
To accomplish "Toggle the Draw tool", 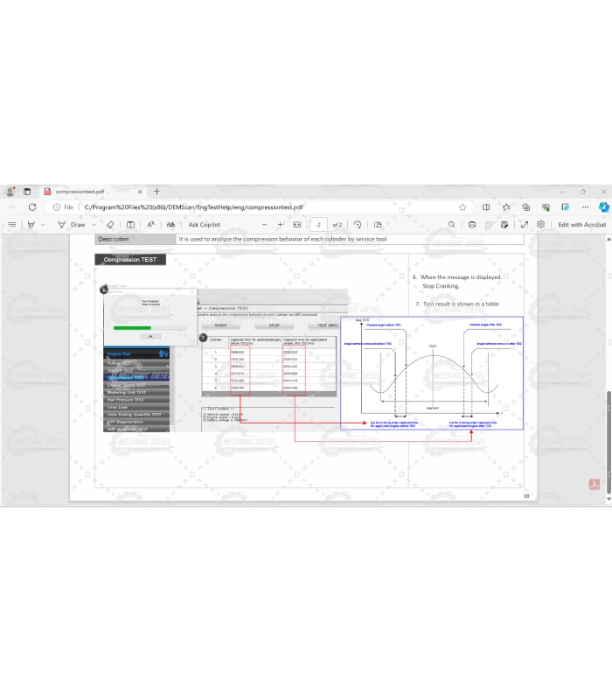I will coord(73,225).
